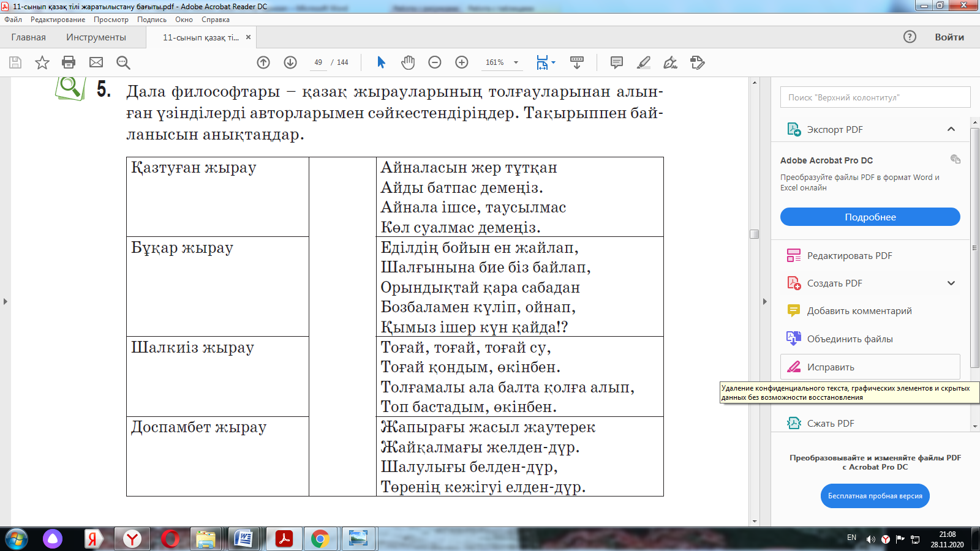The image size is (980, 551).
Task: Open the Windows Start menu
Action: coord(17,539)
